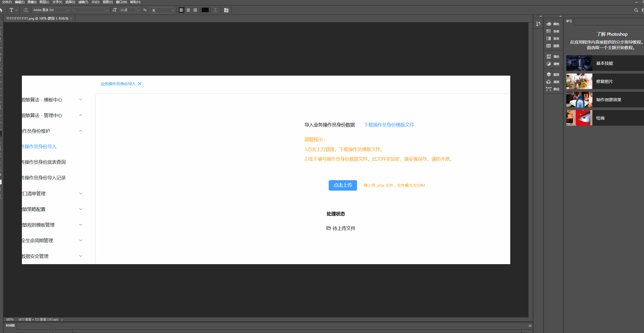
Task: Open the 图层 layers panel
Action: pyautogui.click(x=553, y=75)
